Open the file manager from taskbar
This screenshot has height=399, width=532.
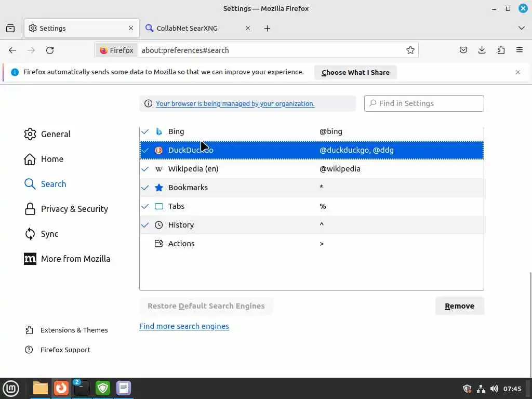[x=41, y=388]
